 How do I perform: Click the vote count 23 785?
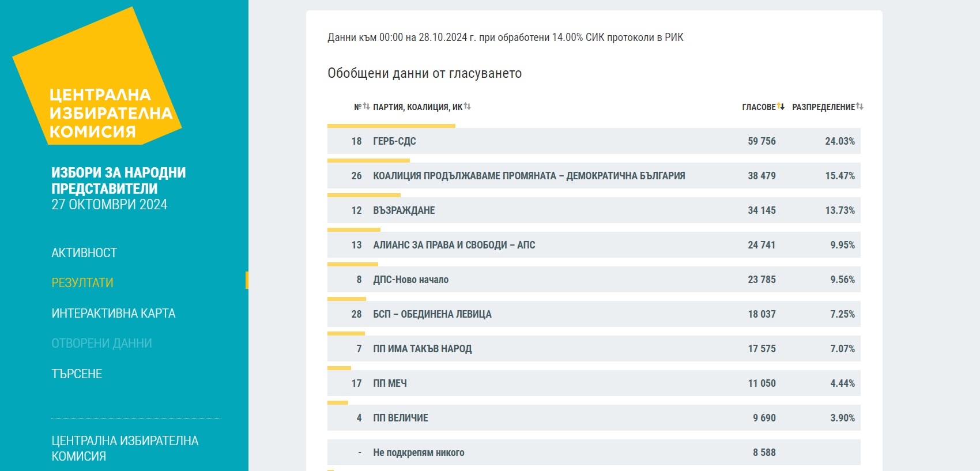[x=762, y=280]
